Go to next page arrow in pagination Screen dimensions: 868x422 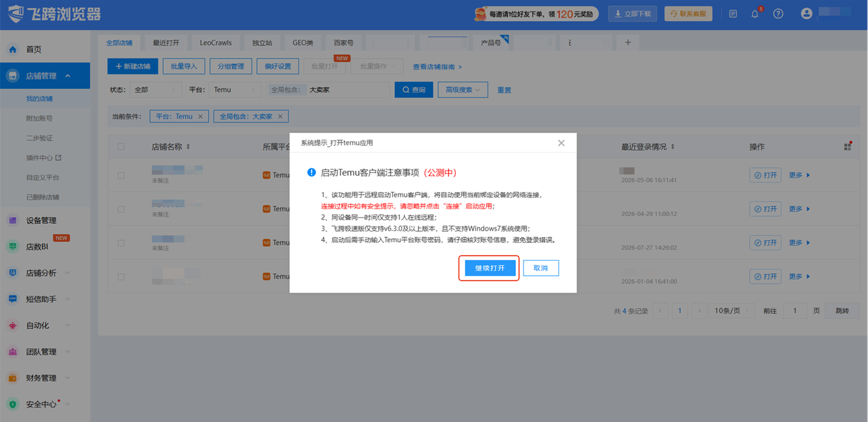700,311
